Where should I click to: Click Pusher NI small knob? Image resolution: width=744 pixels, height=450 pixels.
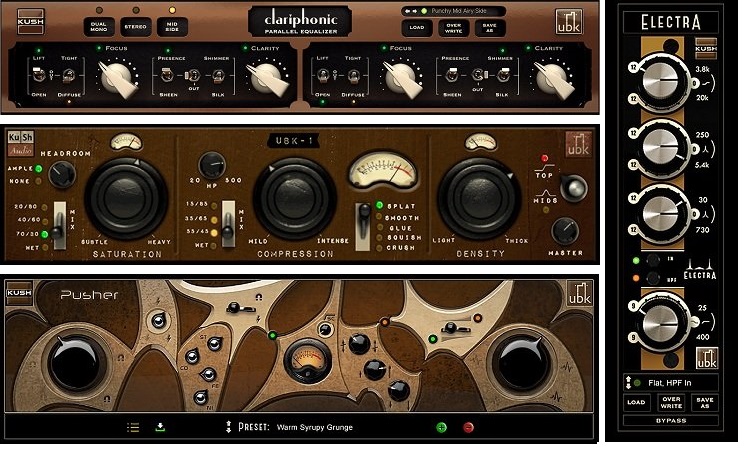(201, 397)
